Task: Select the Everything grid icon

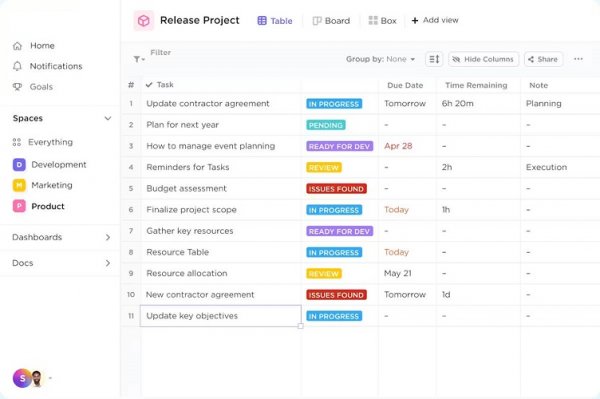Action: [x=17, y=142]
